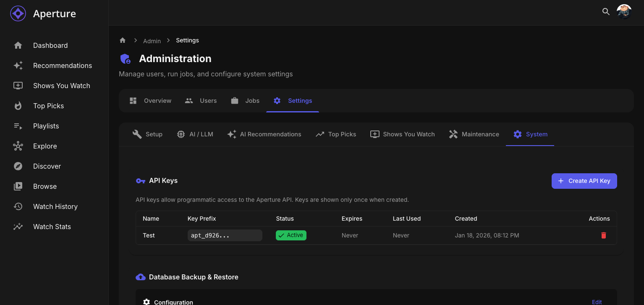Open Recommendations in the sidebar
Screen dimensions: 644x305
[62, 65]
